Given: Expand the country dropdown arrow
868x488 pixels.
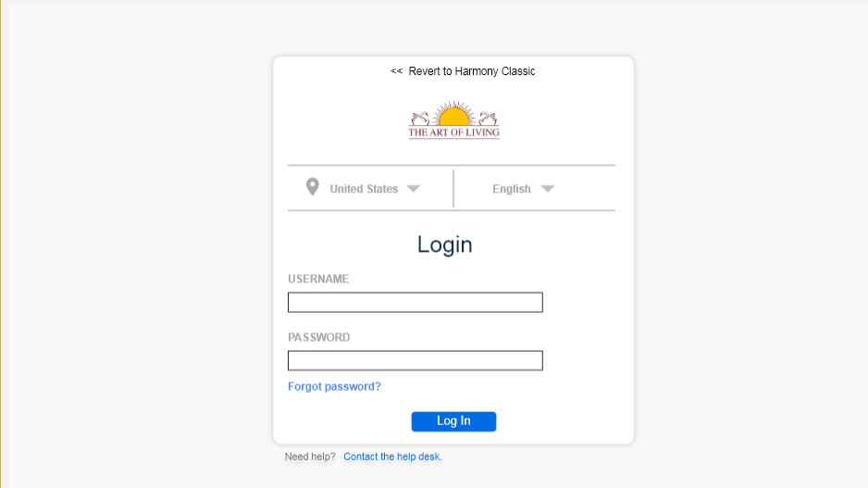Looking at the screenshot, I should click(x=413, y=189).
